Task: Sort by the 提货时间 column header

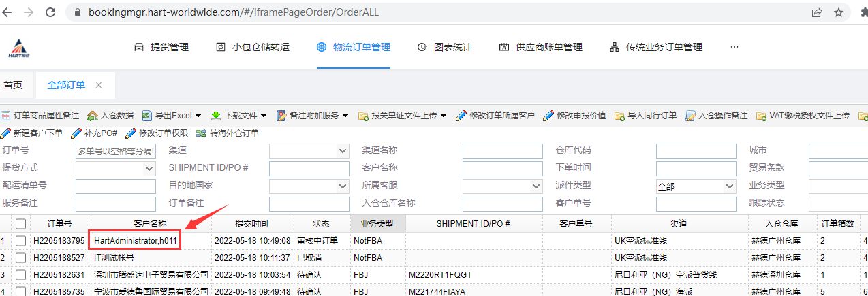Action: pyautogui.click(x=251, y=224)
